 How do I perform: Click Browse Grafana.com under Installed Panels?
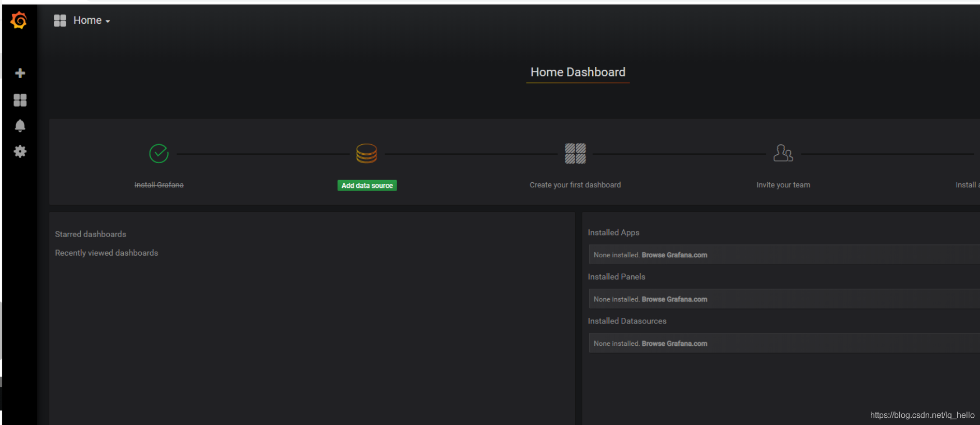click(675, 299)
